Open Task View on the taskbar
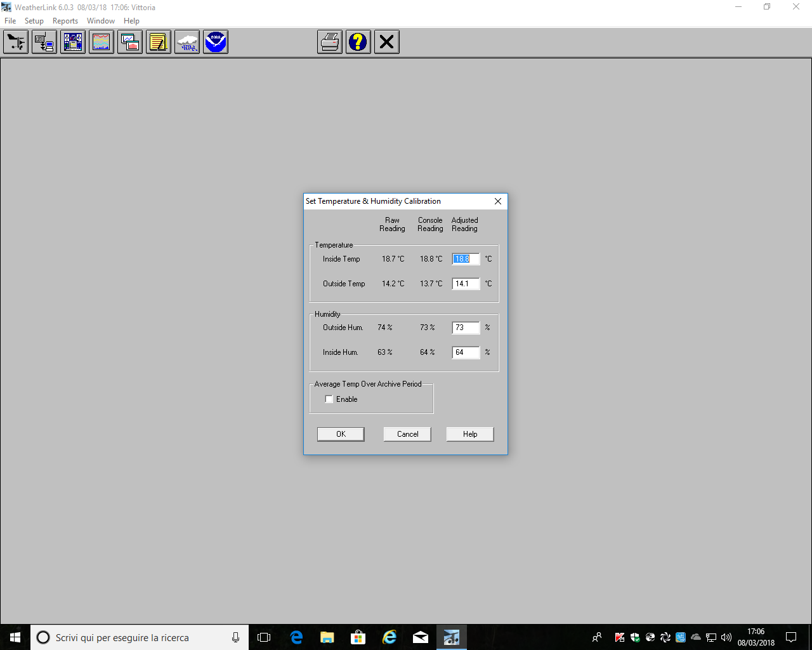This screenshot has height=650, width=812. (x=264, y=637)
